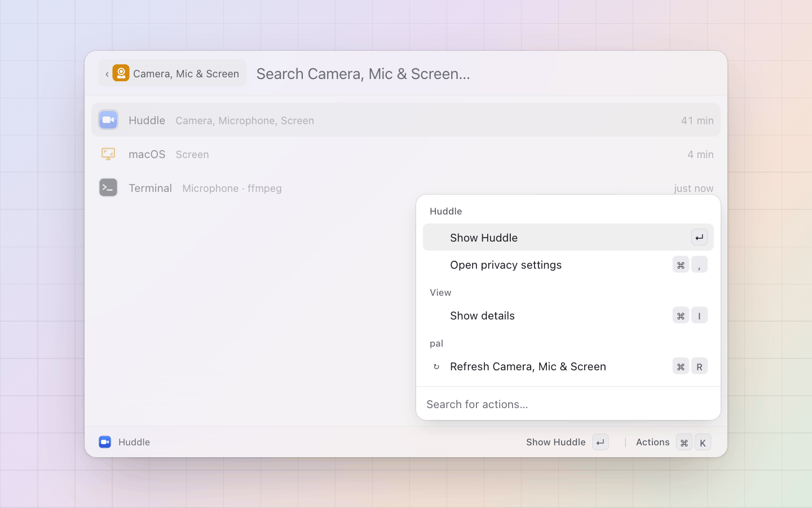
Task: Select the macOS row in the list
Action: tap(406, 154)
